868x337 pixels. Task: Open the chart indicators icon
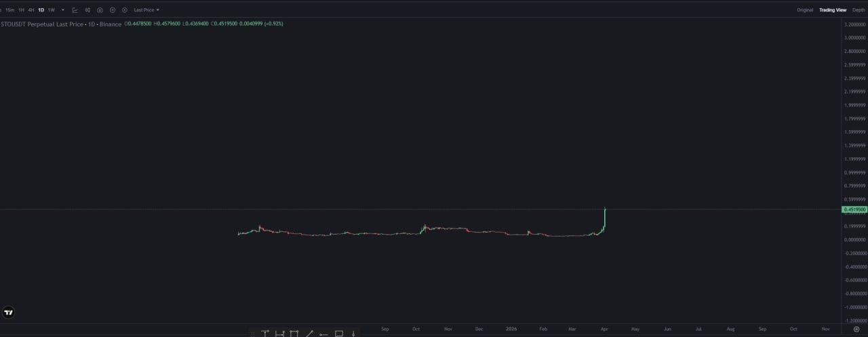click(x=75, y=10)
